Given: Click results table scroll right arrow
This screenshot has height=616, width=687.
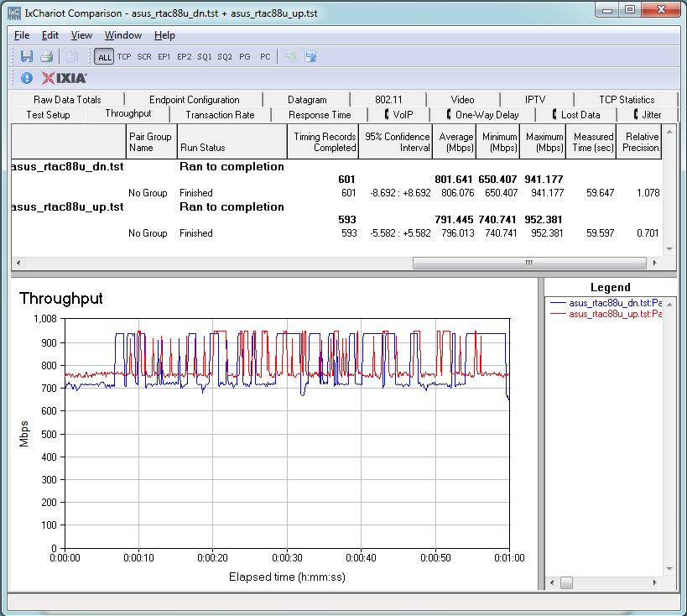Looking at the screenshot, I should 654,263.
